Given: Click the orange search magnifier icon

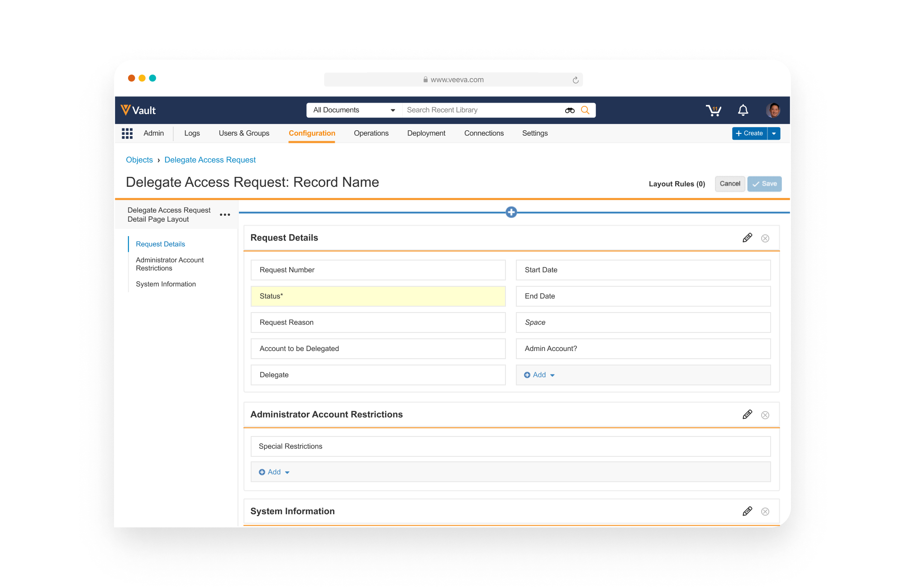Looking at the screenshot, I should pyautogui.click(x=585, y=110).
